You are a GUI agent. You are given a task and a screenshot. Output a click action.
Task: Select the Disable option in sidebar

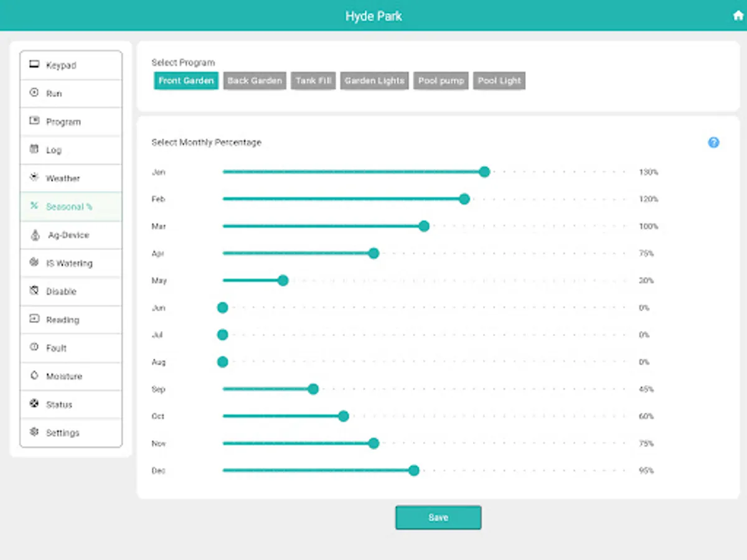pyautogui.click(x=60, y=291)
